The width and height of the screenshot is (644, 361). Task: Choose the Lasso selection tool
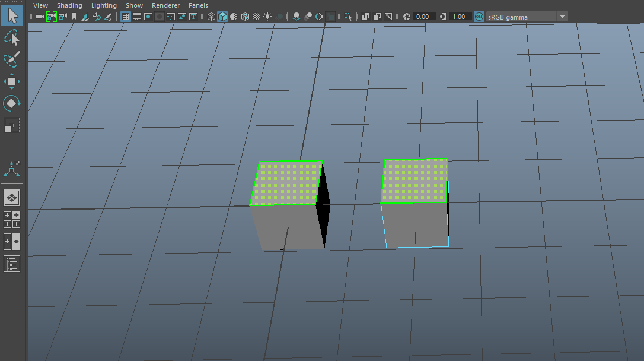(12, 37)
